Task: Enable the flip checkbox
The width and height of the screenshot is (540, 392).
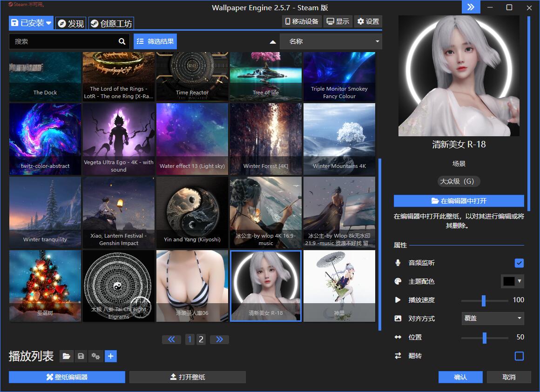Action: (519, 356)
